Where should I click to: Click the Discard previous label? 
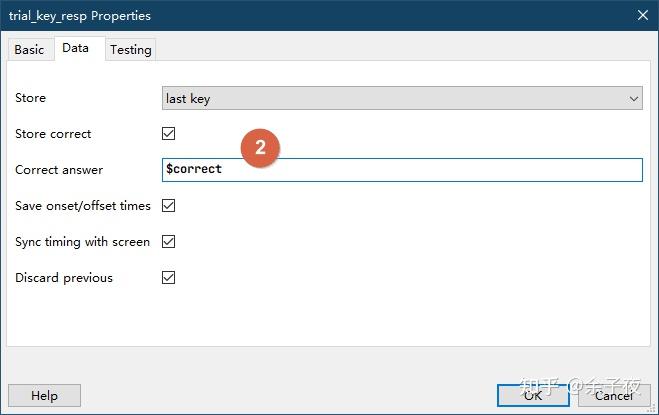point(64,278)
